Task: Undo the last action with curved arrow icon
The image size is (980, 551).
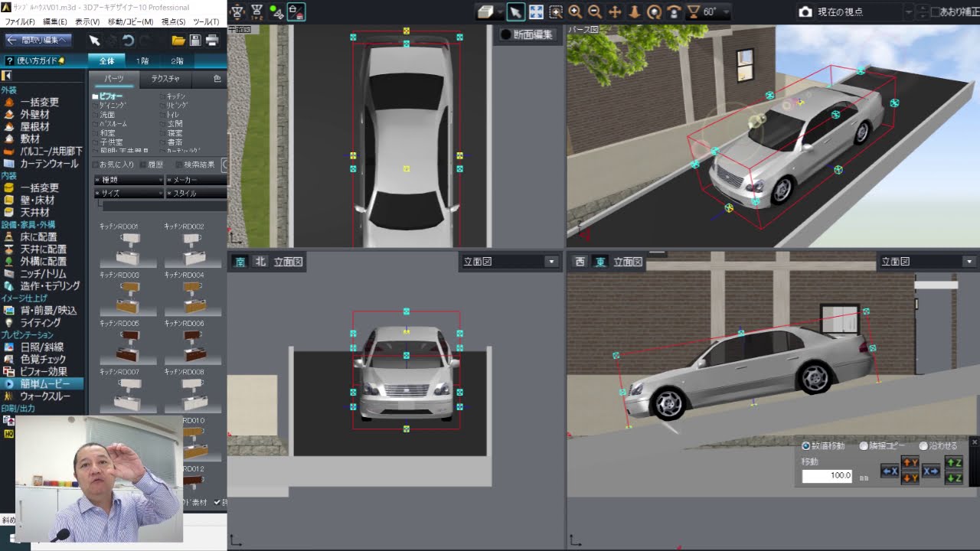Action: tap(129, 41)
